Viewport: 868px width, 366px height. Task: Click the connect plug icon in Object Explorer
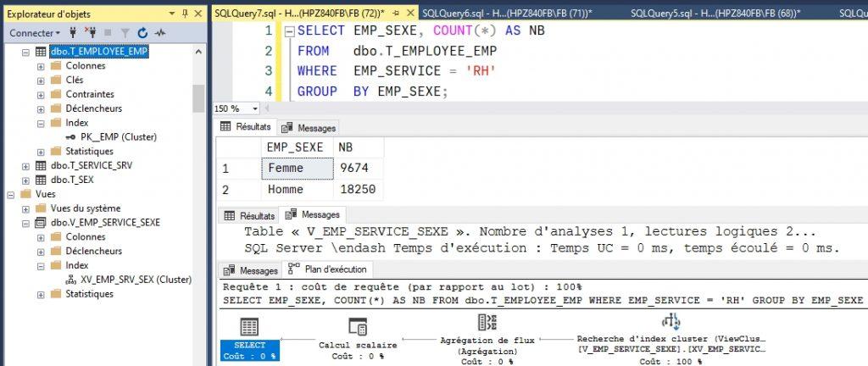[x=74, y=32]
